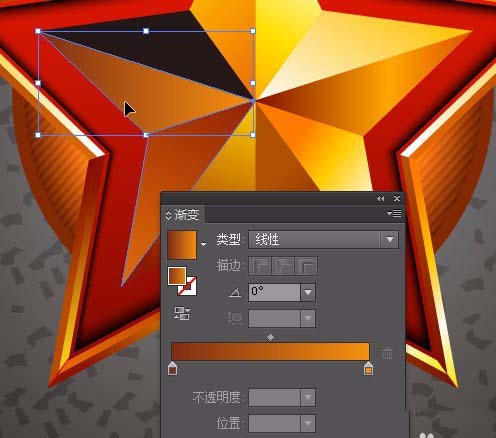Screen dimensions: 496x438
Task: Cycle panel view with 渐变 tab arrows
Action: click(x=168, y=215)
